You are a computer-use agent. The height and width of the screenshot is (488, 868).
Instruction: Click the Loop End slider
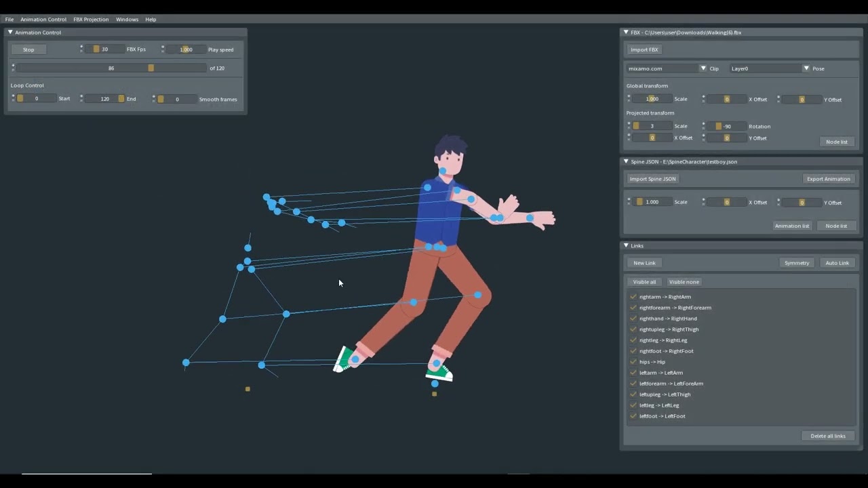tap(104, 99)
